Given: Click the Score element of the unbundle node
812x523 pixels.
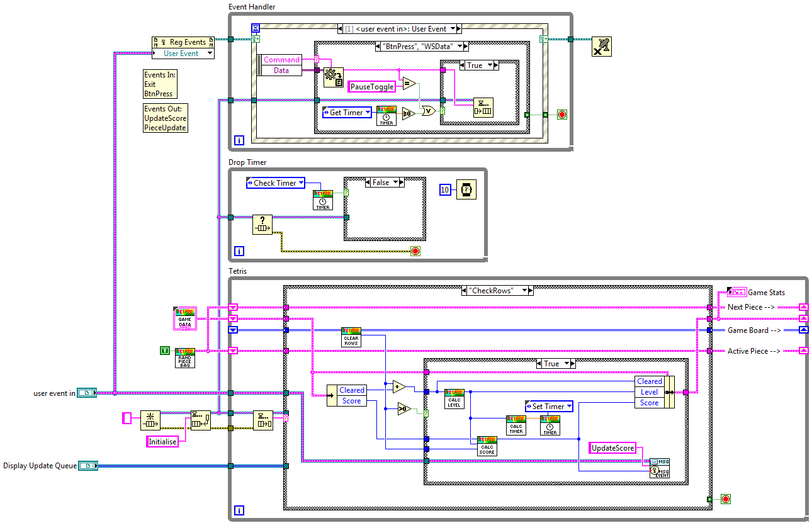Looking at the screenshot, I should pyautogui.click(x=351, y=400).
